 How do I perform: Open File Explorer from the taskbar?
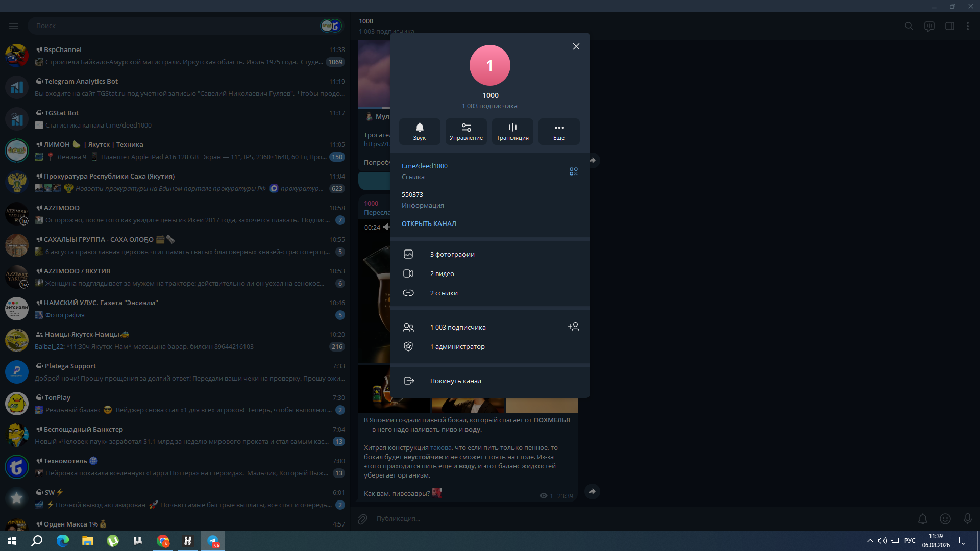(x=88, y=541)
